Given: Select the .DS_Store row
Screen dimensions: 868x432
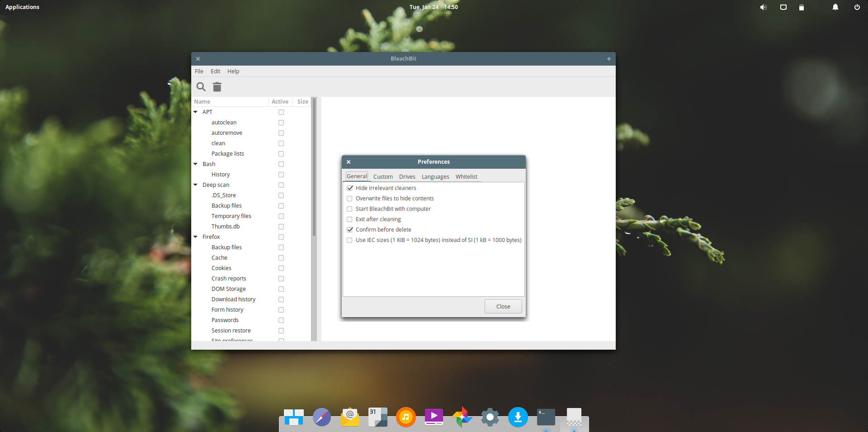Looking at the screenshot, I should click(x=251, y=195).
